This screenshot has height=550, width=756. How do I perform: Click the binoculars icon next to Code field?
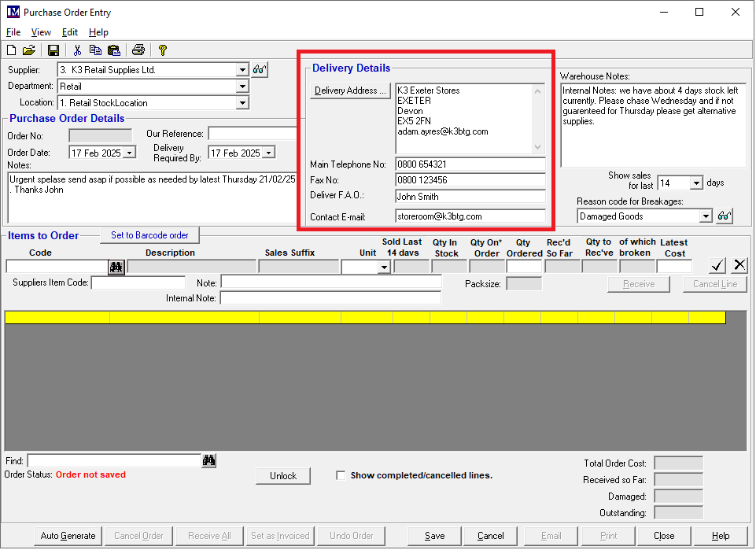pos(116,268)
